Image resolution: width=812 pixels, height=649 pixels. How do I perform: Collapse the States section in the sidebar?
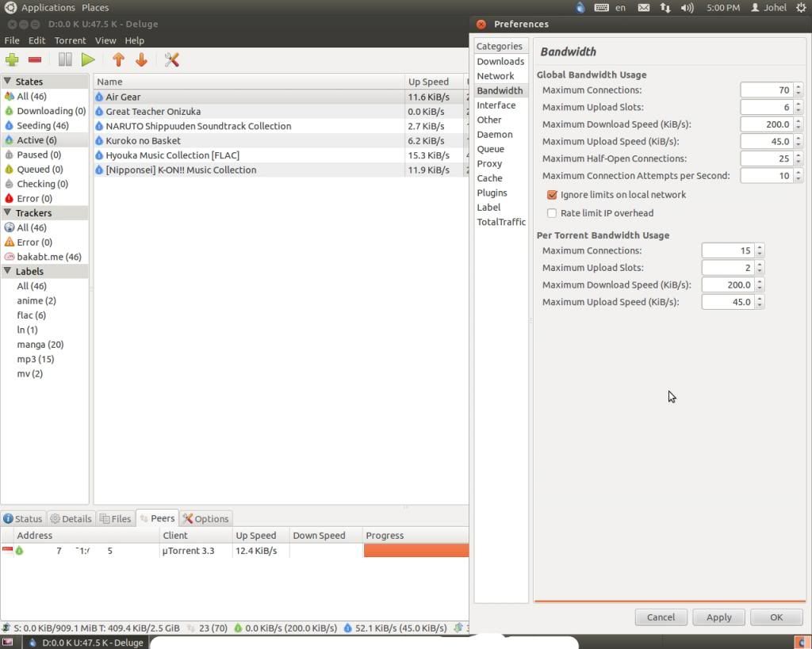pos(8,82)
